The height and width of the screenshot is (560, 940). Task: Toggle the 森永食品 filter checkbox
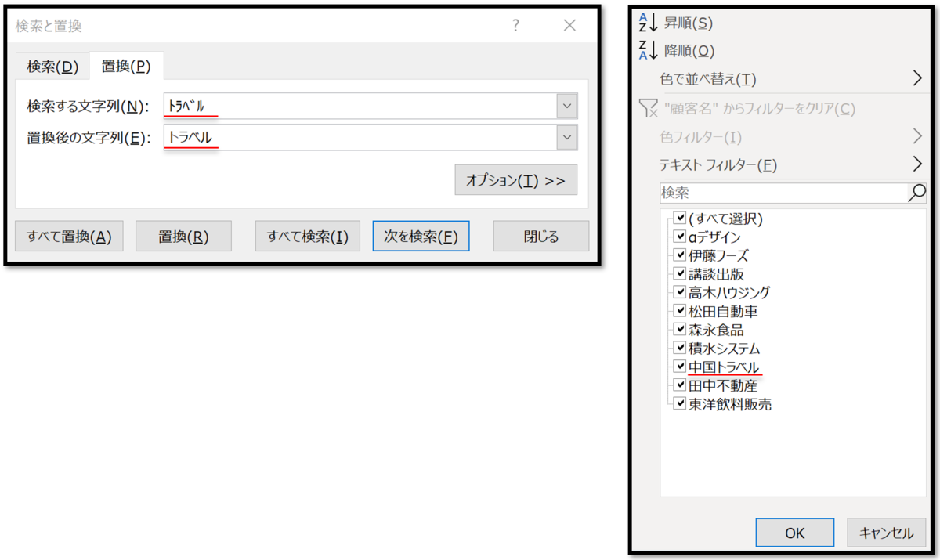(x=680, y=329)
